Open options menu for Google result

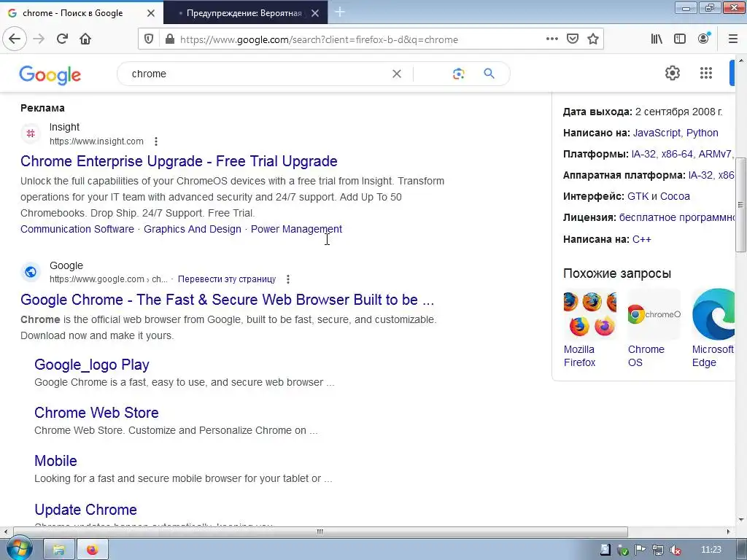point(287,279)
